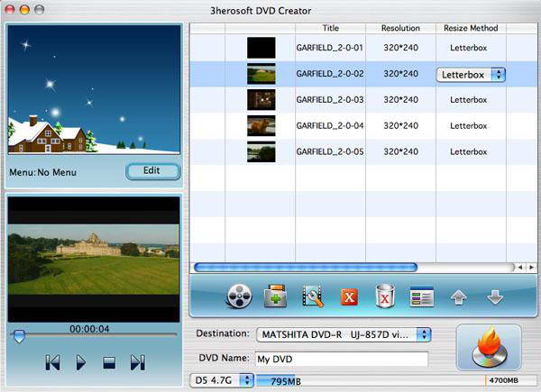The width and height of the screenshot is (541, 392).
Task: Click the horizontal scrollbar of the title list
Action: 306,267
